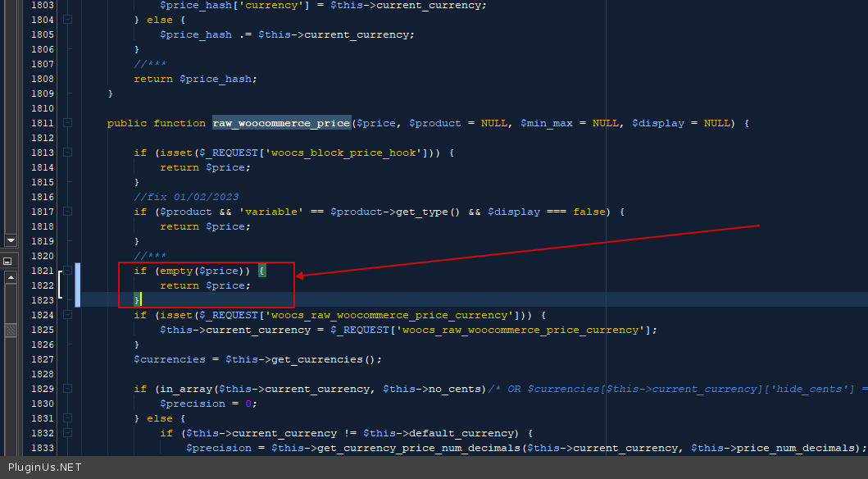Toggle fold icon at line 1829
The height and width of the screenshot is (479, 868).
(68, 389)
